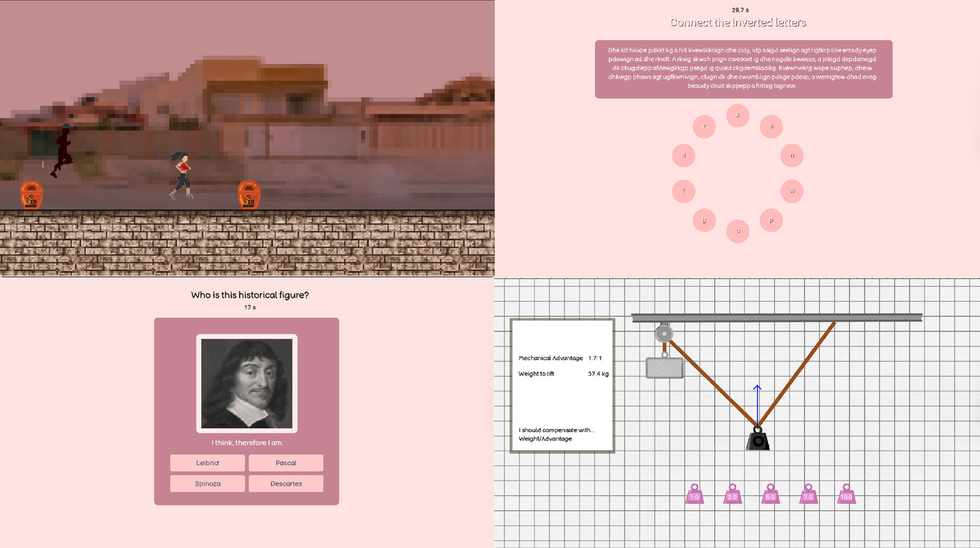Click the black hanging counterweight
The height and width of the screenshot is (548, 980).
point(758,439)
